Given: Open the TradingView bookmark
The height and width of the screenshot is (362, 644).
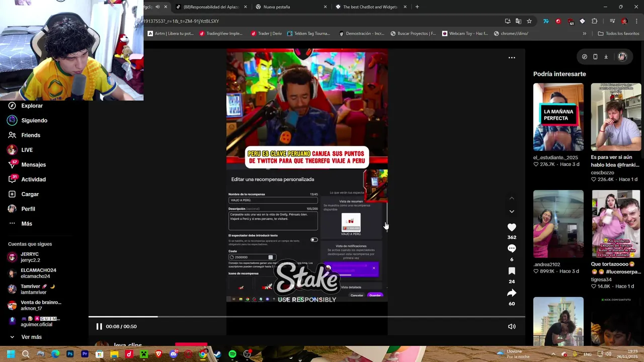Looking at the screenshot, I should (x=221, y=34).
